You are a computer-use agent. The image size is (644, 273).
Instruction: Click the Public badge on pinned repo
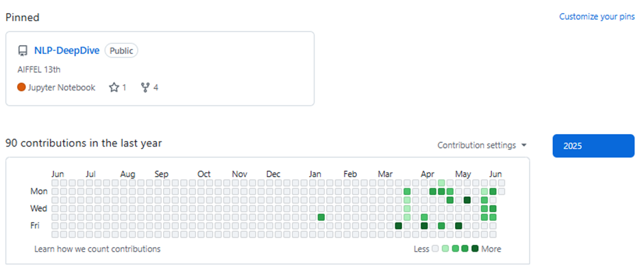pyautogui.click(x=121, y=51)
